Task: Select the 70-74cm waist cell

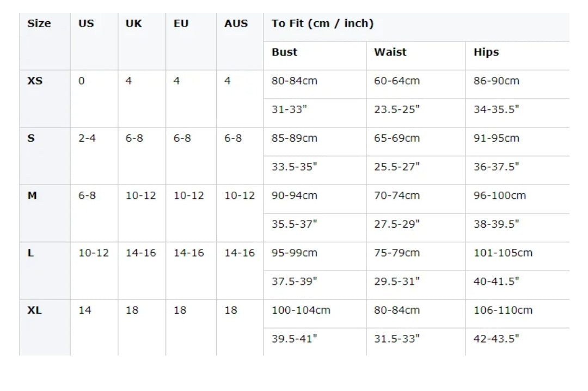Action: (x=397, y=195)
